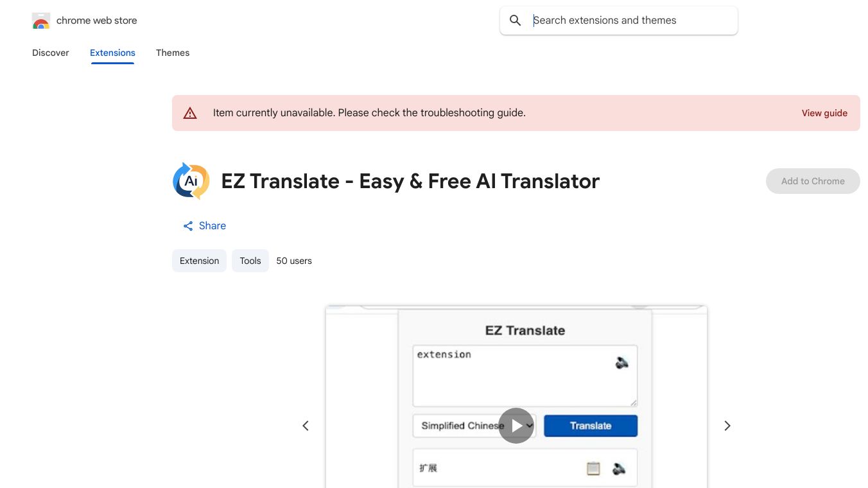Viewport: 868px width, 488px height.
Task: Click the EZ Translate extension icon
Action: point(191,181)
